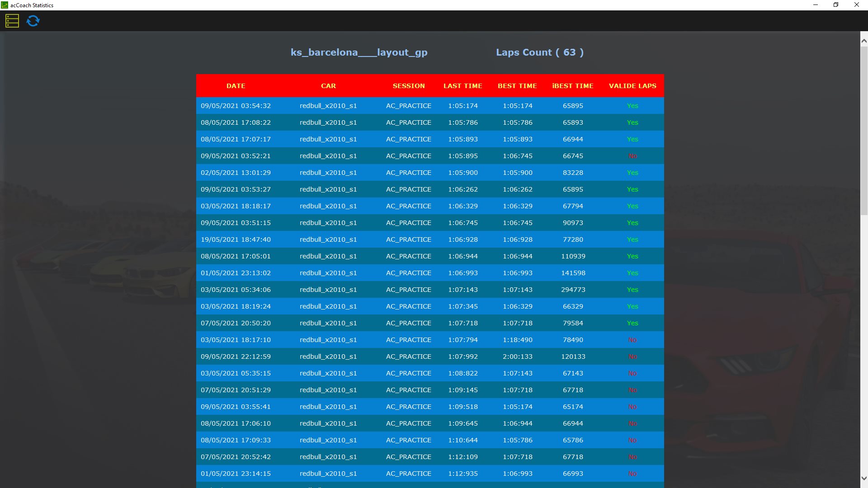Click track name ks_barcelona___layout_gp
868x488 pixels.
coord(359,52)
